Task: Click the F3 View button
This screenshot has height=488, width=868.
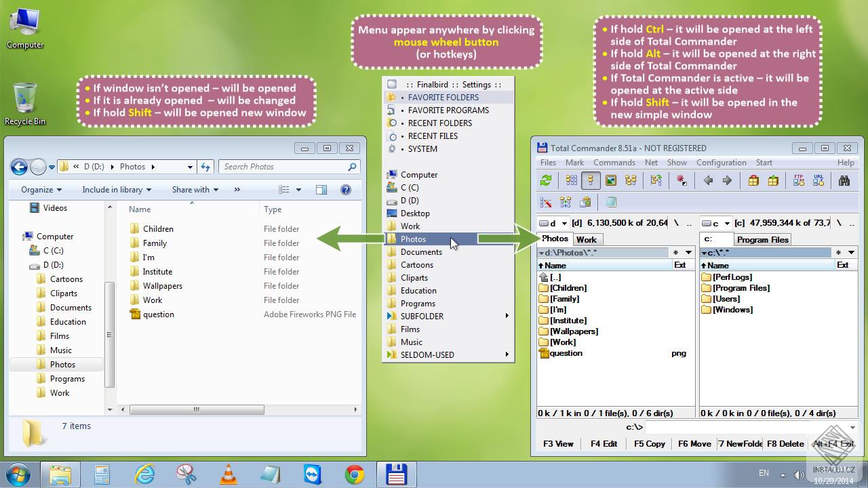Action: (558, 444)
